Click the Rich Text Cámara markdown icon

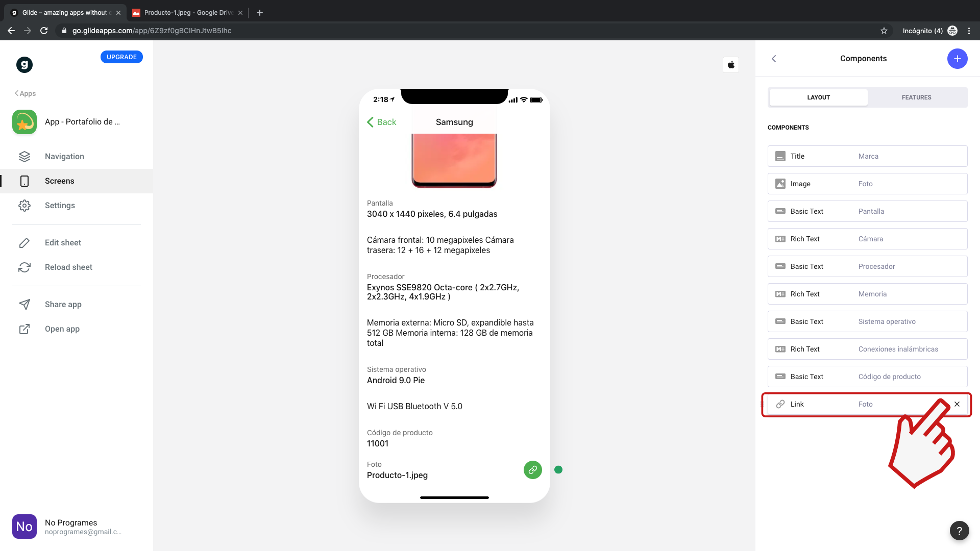780,239
